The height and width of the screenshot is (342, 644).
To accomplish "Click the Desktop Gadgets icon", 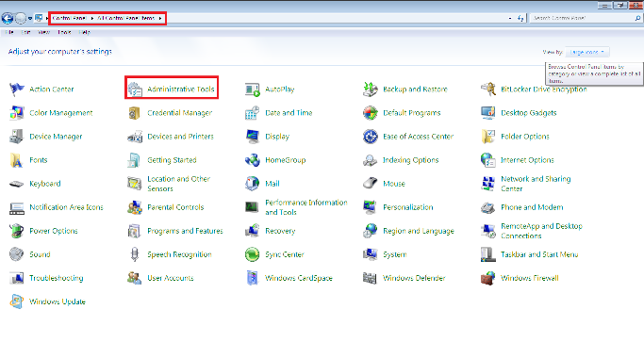I will click(487, 113).
